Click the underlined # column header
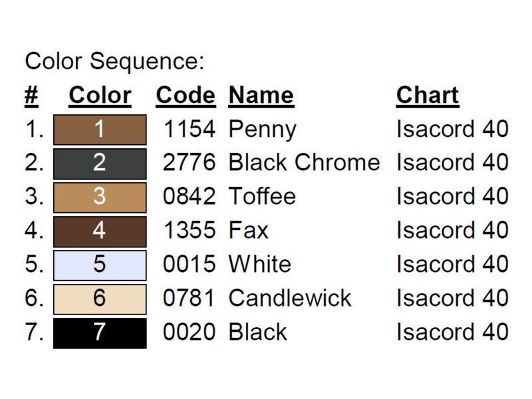 click(x=31, y=96)
